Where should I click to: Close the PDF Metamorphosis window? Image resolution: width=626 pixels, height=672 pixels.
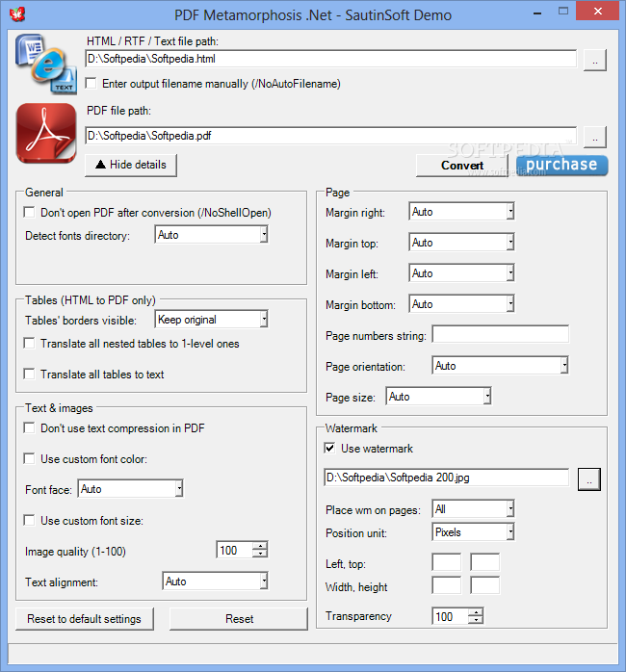[x=598, y=12]
